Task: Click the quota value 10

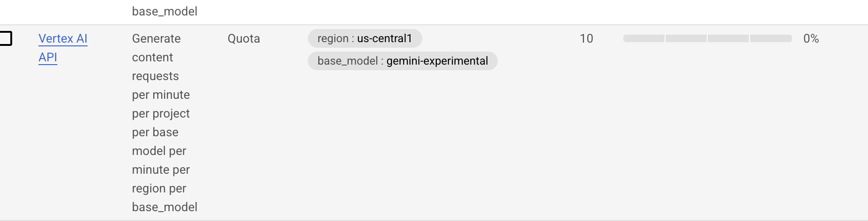Action: pos(586,38)
